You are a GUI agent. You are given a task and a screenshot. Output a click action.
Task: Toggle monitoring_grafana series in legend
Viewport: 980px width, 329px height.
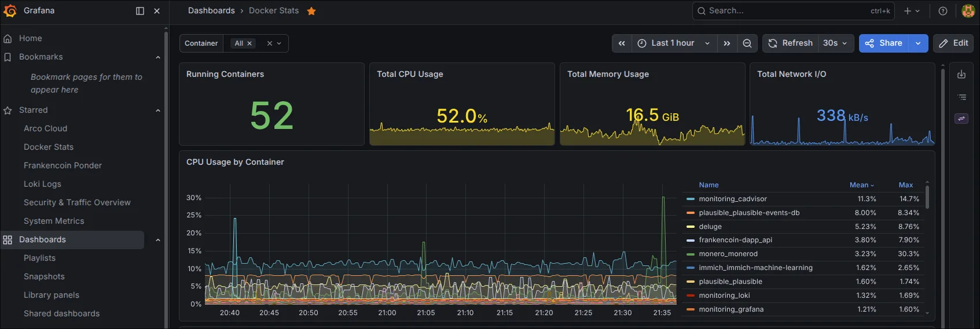(x=731, y=309)
